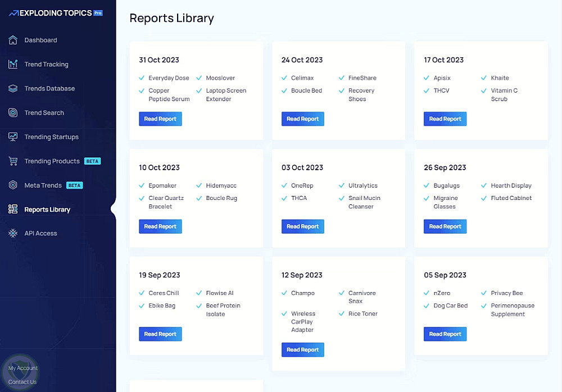Click checkmark beside nZero
Image resolution: width=562 pixels, height=392 pixels.
point(427,293)
